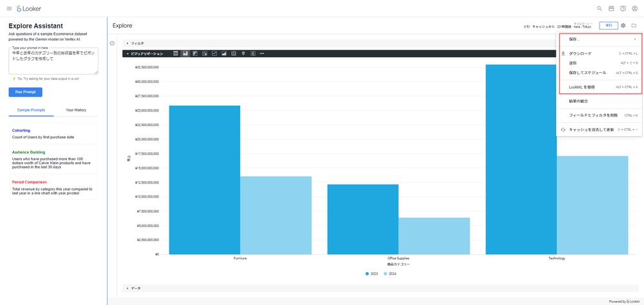Select the Cohorting sample prompt
Screen dimensions: 644x305
53,133
